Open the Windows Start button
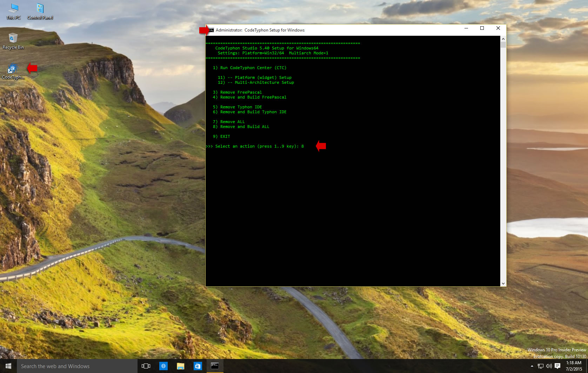588x373 pixels. tap(8, 366)
